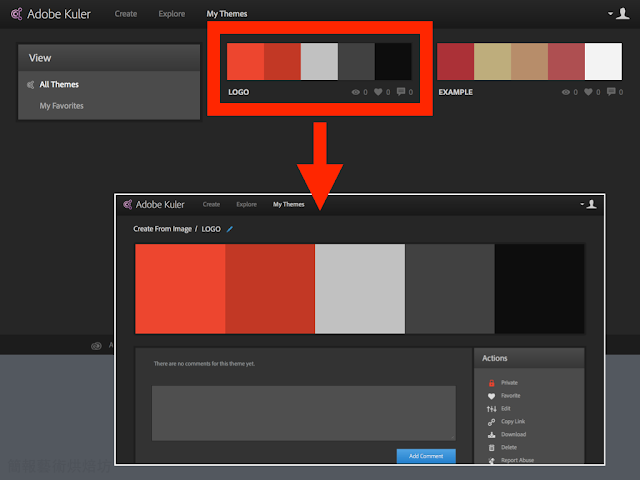This screenshot has width=640, height=480.
Task: Click the Private action label
Action: [509, 383]
